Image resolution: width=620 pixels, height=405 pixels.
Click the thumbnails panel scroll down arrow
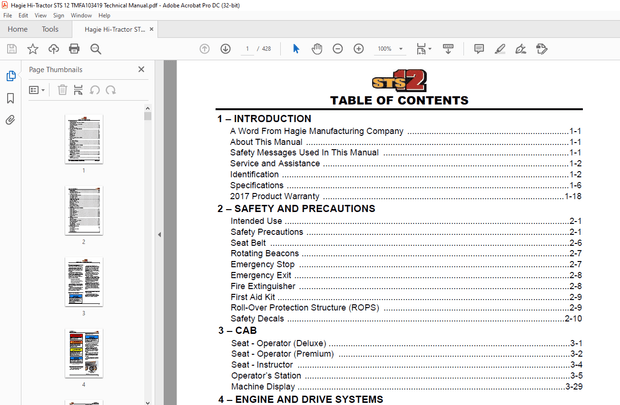click(147, 402)
